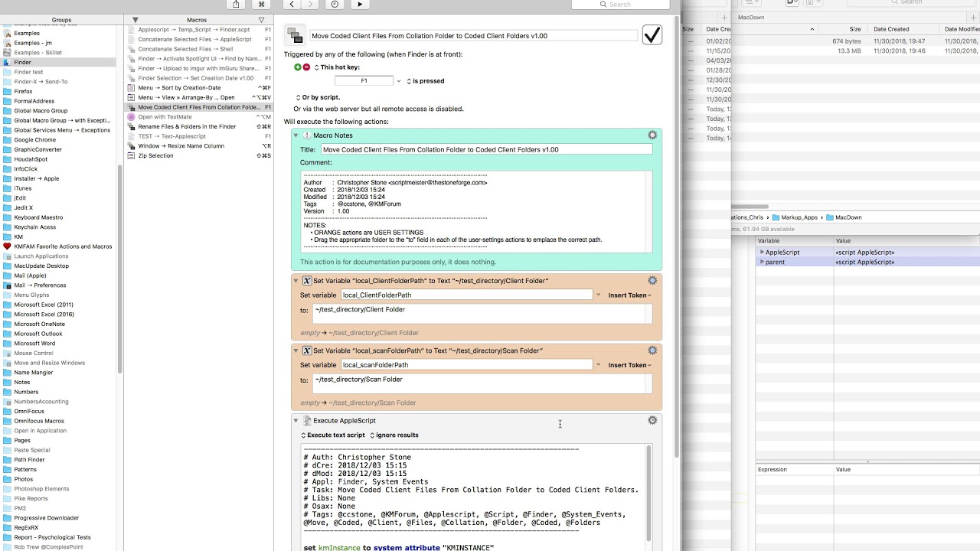
Task: Click the F1 hot key field
Action: (364, 80)
